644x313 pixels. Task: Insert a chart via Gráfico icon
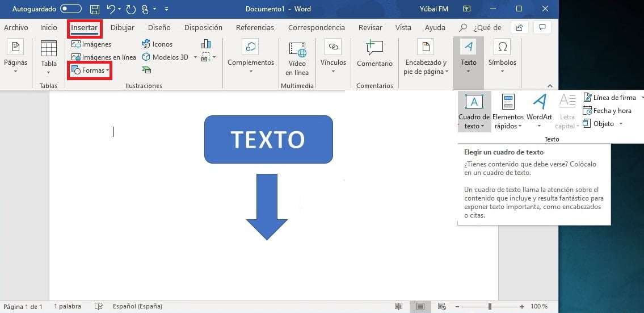[x=205, y=44]
